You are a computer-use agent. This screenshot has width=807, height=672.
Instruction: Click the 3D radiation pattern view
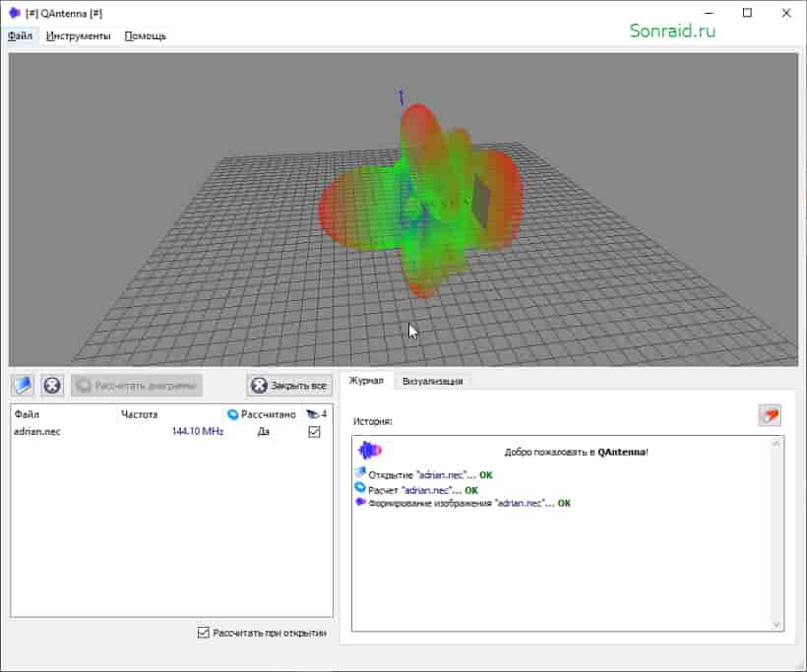403,210
